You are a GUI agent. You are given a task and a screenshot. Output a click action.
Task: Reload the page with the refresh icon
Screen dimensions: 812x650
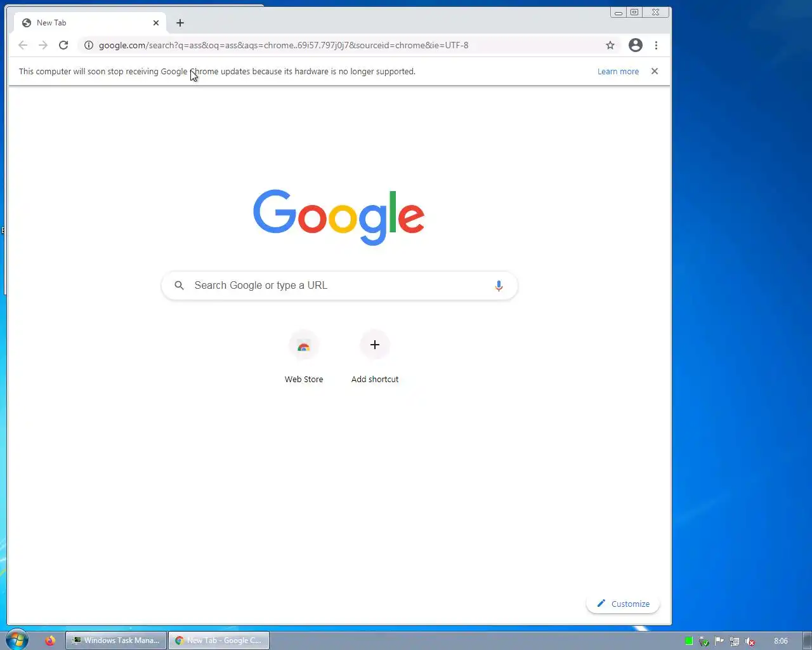(63, 45)
